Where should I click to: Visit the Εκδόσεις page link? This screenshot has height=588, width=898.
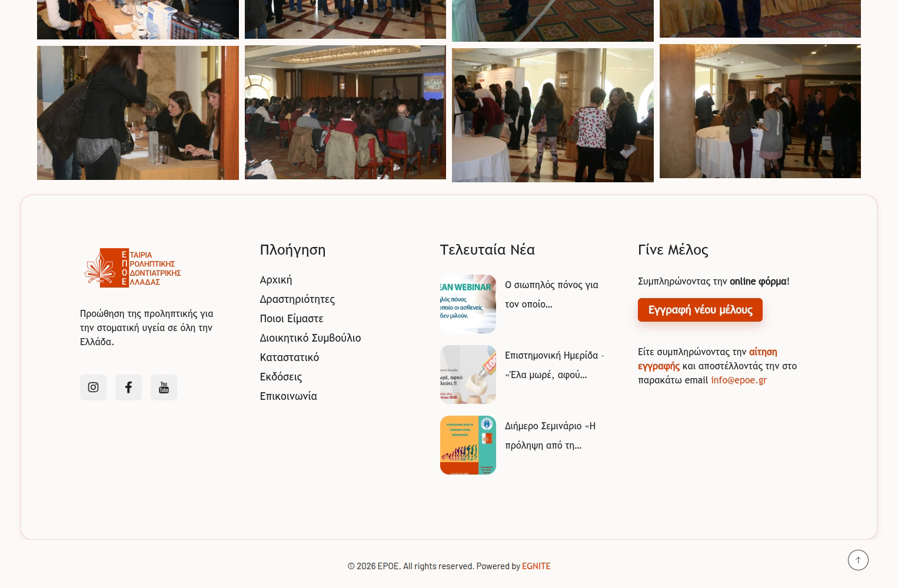point(281,376)
